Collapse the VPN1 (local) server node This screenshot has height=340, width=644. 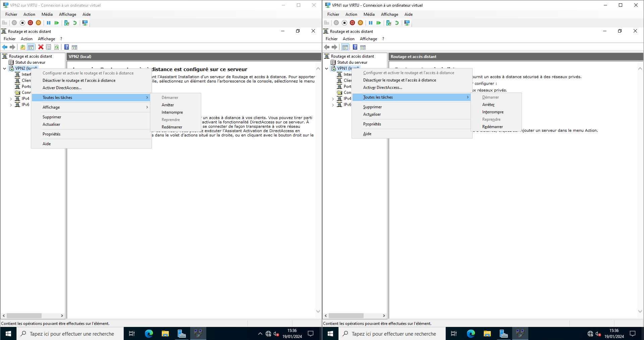tap(326, 68)
